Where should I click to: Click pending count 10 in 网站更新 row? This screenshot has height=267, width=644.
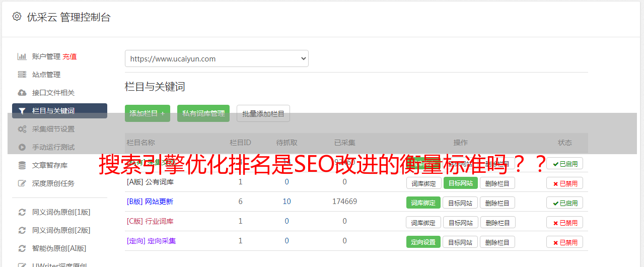[287, 202]
